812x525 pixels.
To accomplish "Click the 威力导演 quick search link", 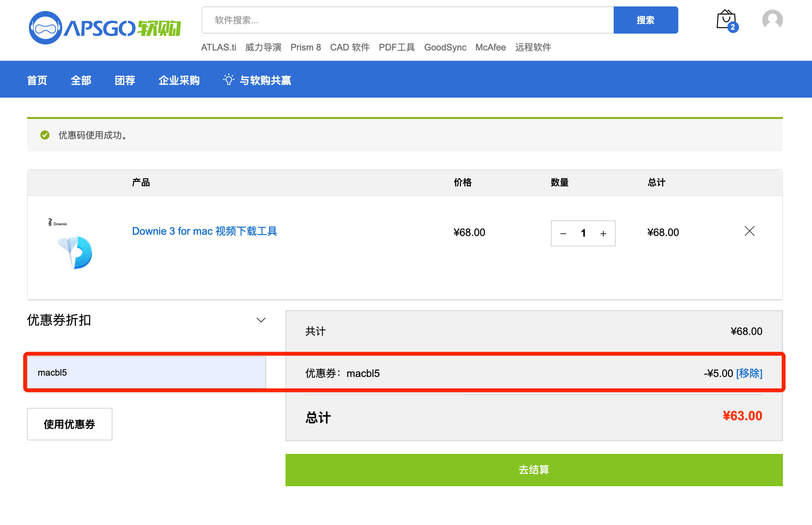I will [x=263, y=48].
